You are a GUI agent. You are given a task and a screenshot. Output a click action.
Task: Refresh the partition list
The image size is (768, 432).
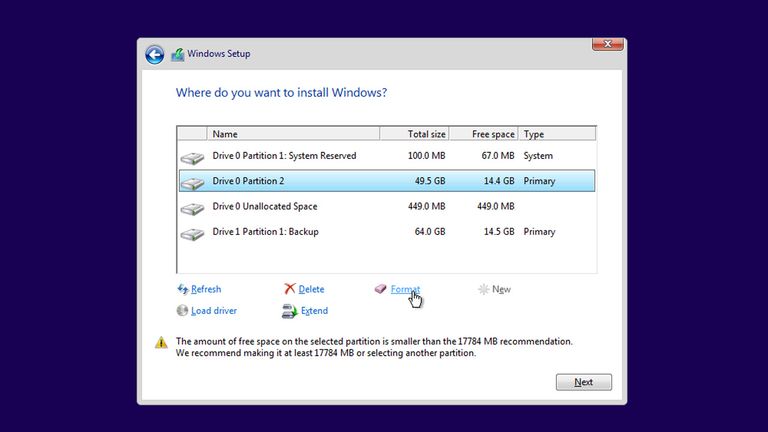point(206,289)
